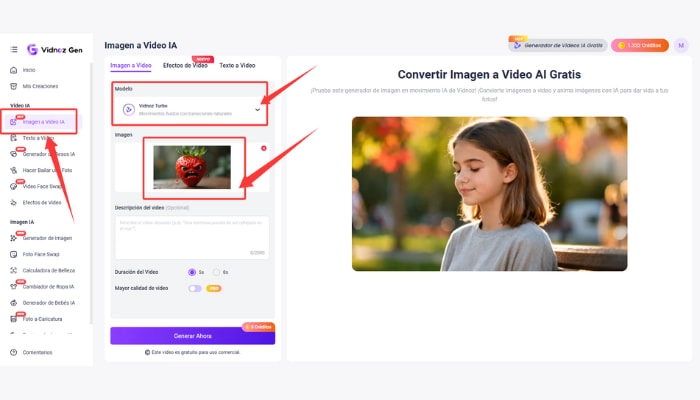The width and height of the screenshot is (700, 400).
Task: Select Imagen a Video IA sidebar icon
Action: pyautogui.click(x=13, y=122)
